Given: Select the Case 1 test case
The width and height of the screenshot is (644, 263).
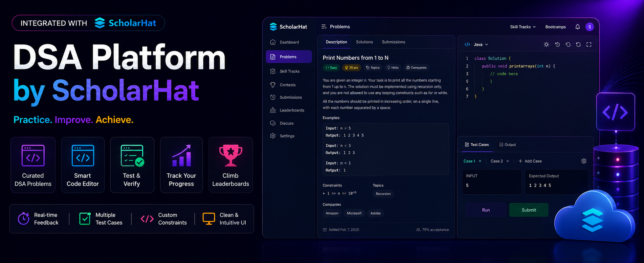Looking at the screenshot, I should point(469,161).
